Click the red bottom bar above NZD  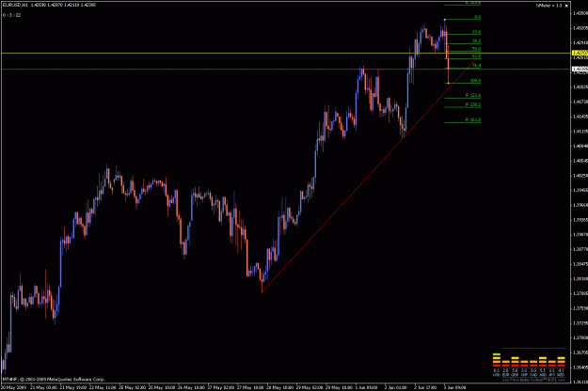point(561,366)
